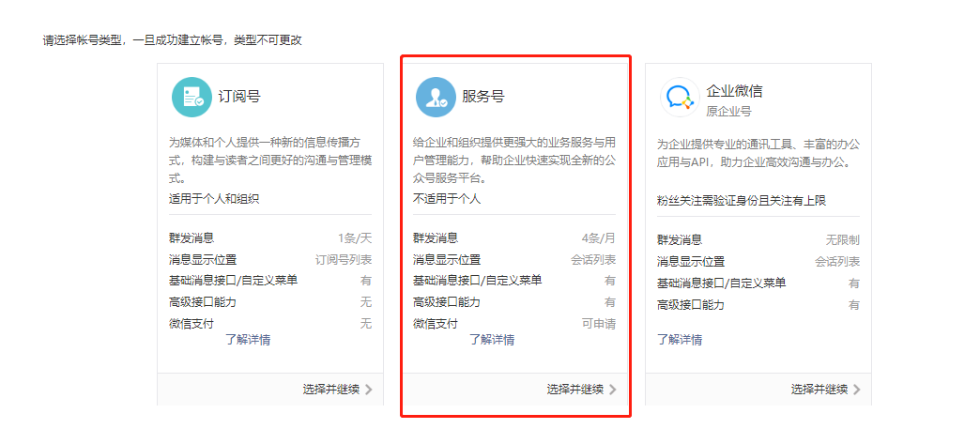Click 高级接口能力 label in 企业微信 card
Image resolution: width=980 pixels, height=444 pixels.
[x=691, y=305]
